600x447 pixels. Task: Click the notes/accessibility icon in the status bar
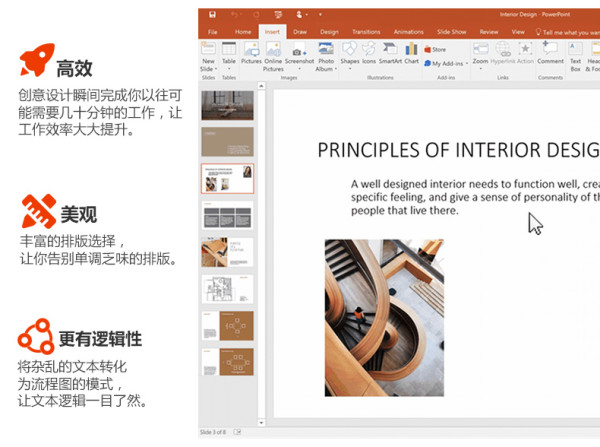coord(237,432)
